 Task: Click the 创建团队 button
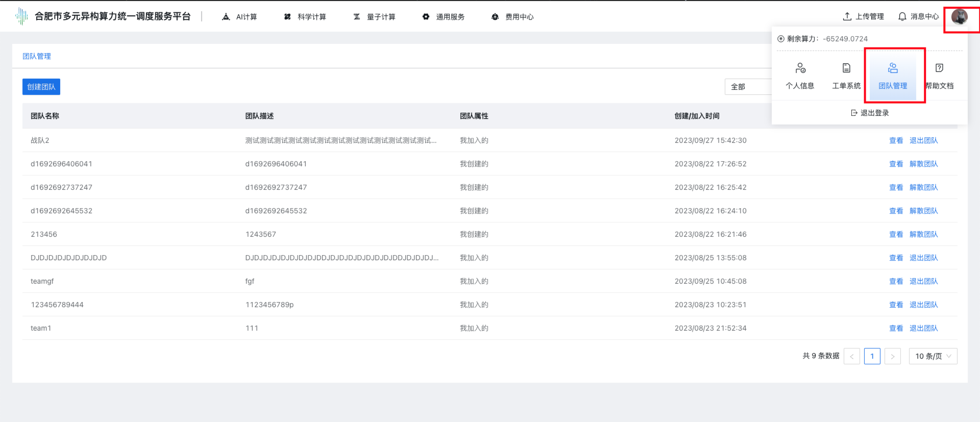tap(41, 87)
